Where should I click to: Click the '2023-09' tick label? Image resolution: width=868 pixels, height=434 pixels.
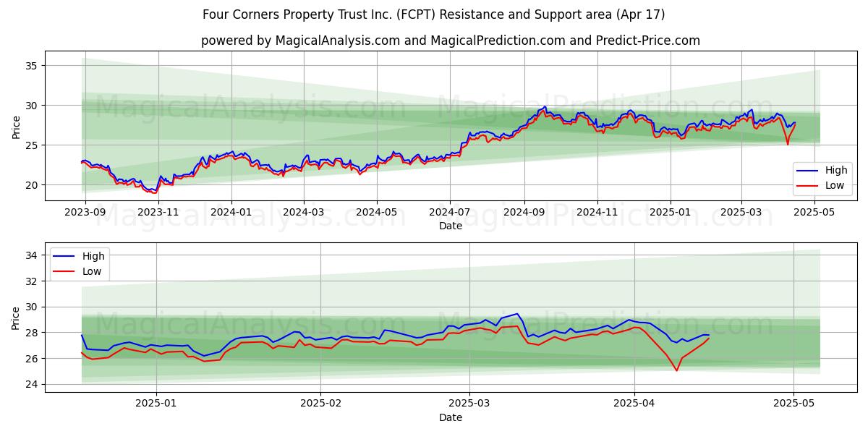(85, 213)
